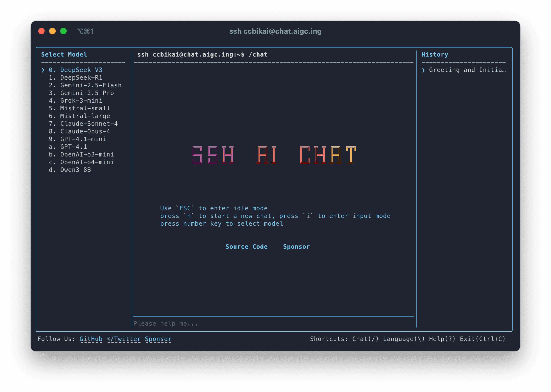Open the Greeting and Initial chat history entry

(x=466, y=70)
